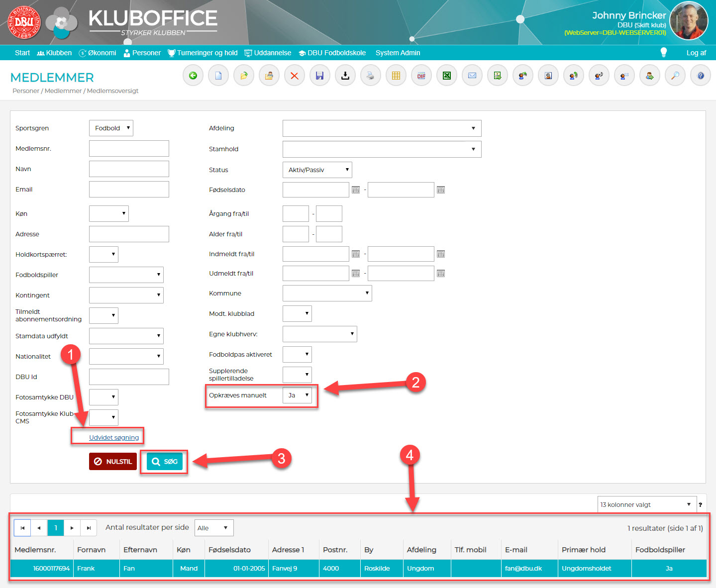The height and width of the screenshot is (588, 716).
Task: Click the red X delete icon
Action: (x=295, y=76)
